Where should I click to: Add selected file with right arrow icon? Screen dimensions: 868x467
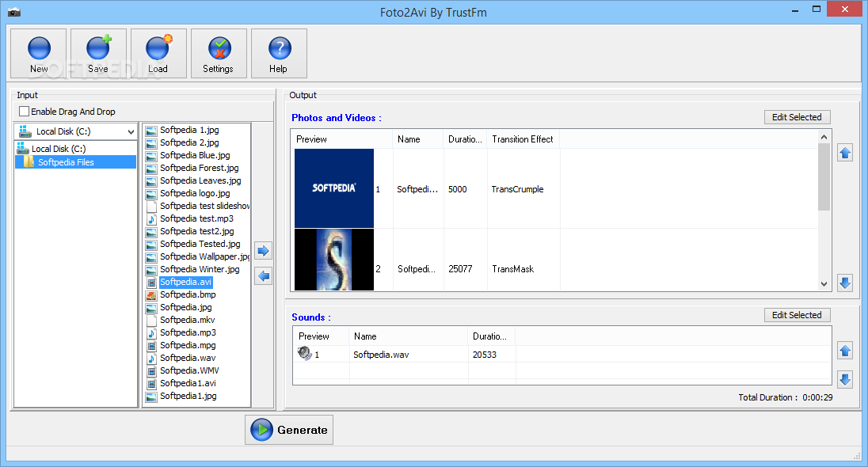click(264, 251)
